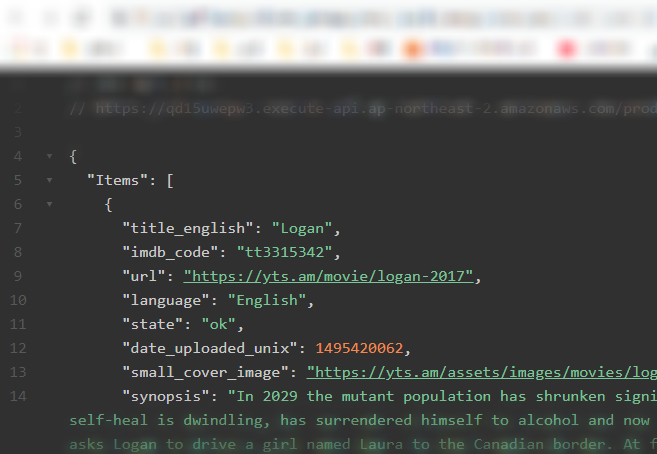Click line number 7 in the gutter

[18, 228]
